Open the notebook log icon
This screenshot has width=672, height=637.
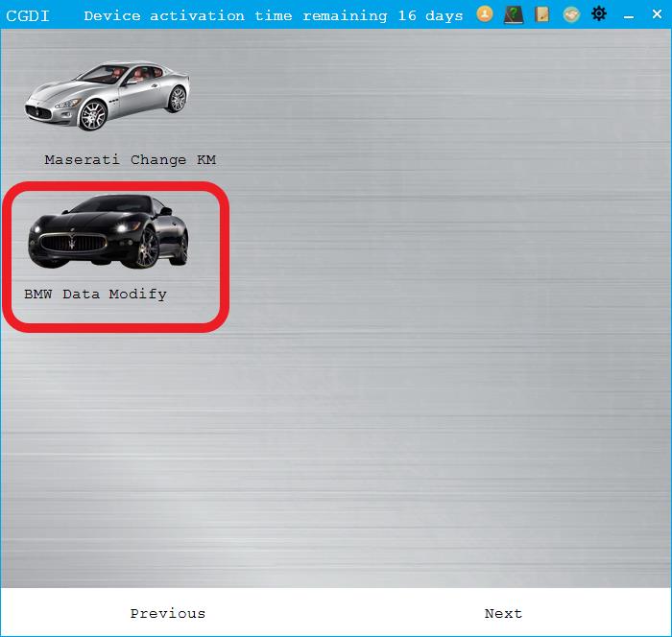[542, 14]
